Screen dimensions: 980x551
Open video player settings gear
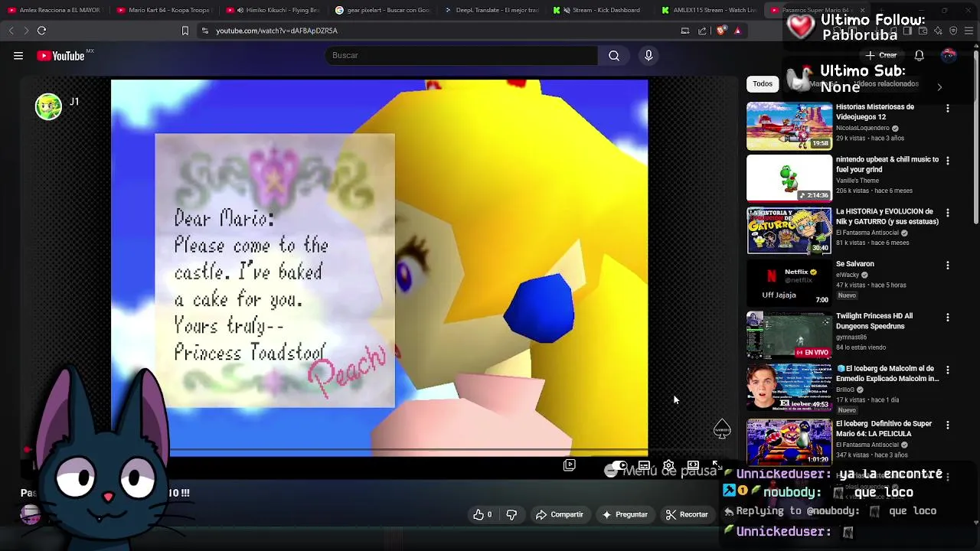[668, 465]
